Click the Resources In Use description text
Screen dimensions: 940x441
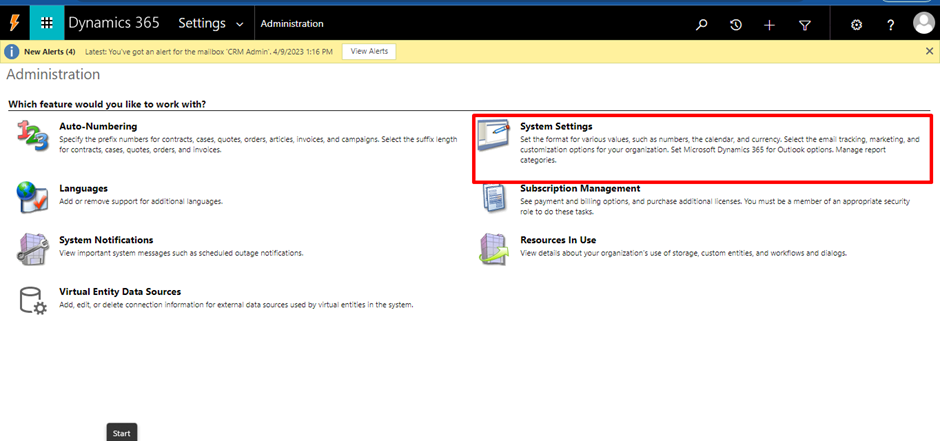click(x=683, y=253)
